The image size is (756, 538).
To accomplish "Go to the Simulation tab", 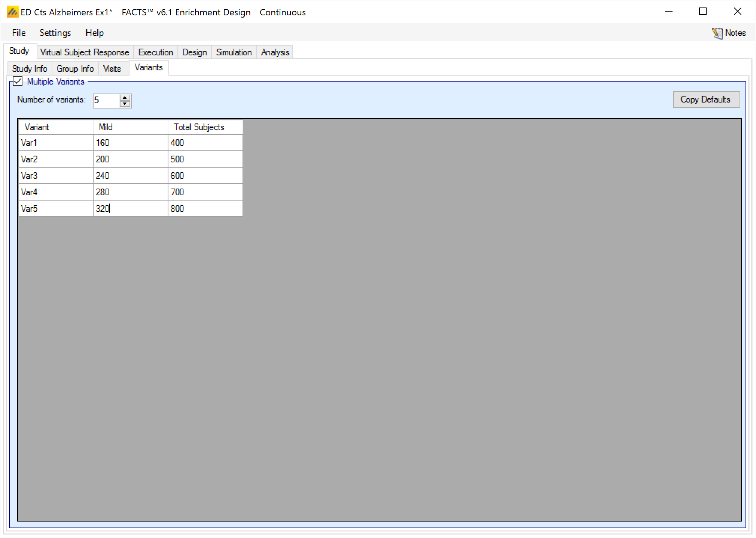I will point(234,52).
